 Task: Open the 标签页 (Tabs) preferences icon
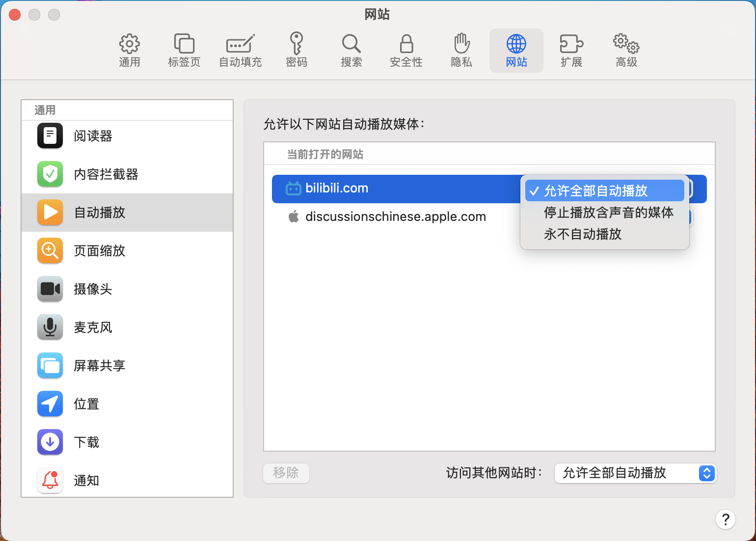[184, 51]
